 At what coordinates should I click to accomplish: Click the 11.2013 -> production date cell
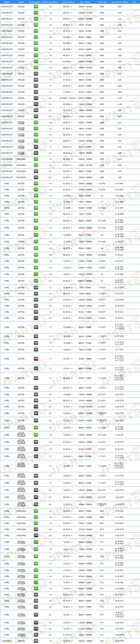[x=68, y=92]
